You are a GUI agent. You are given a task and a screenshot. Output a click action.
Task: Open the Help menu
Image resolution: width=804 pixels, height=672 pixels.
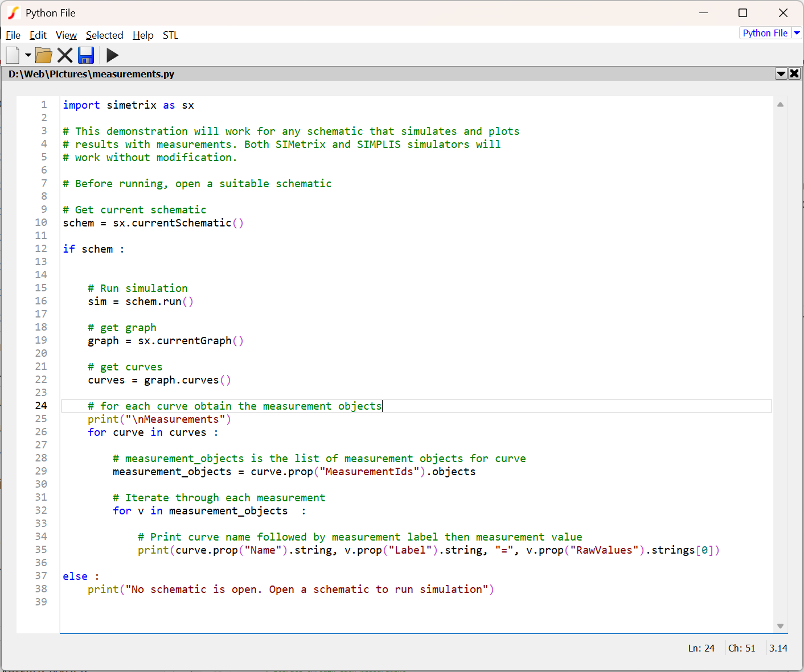(143, 35)
